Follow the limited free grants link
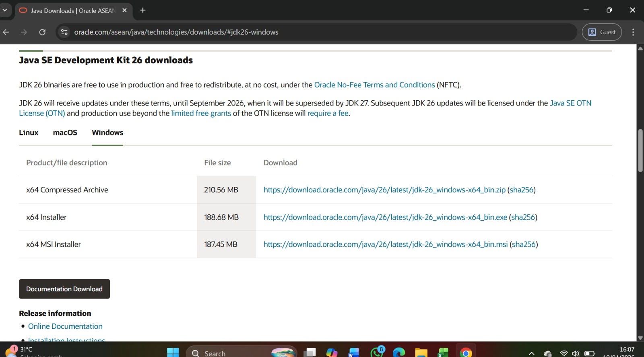644x357 pixels. pyautogui.click(x=201, y=114)
